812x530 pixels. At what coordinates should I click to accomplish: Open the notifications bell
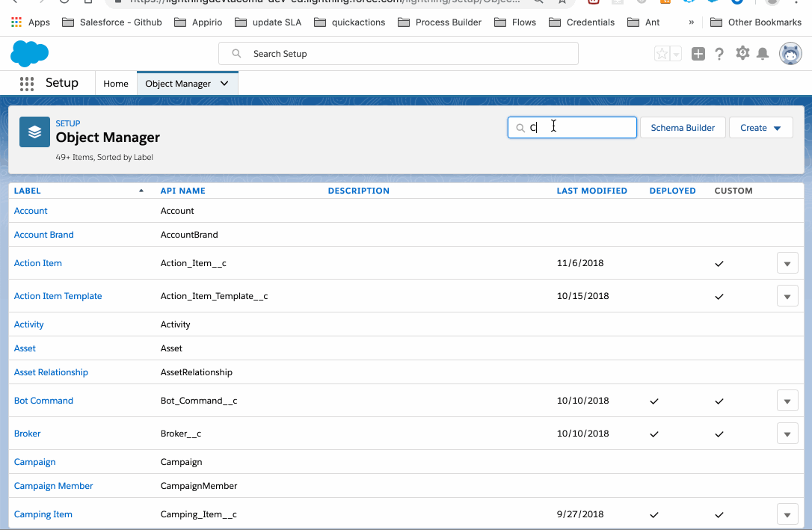pyautogui.click(x=763, y=53)
